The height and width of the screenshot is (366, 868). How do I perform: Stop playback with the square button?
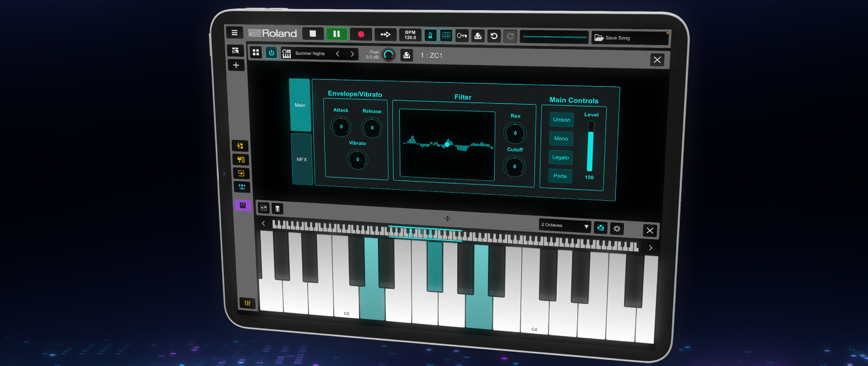[x=313, y=34]
